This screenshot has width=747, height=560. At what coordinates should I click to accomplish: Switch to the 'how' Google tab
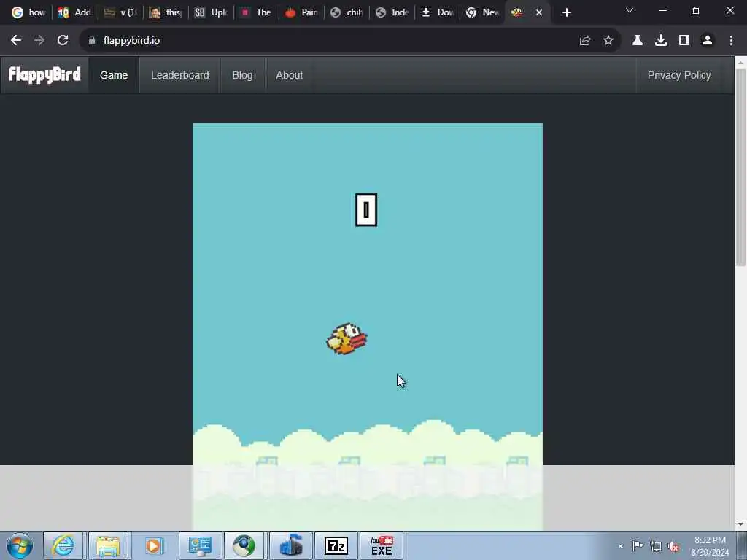(28, 12)
